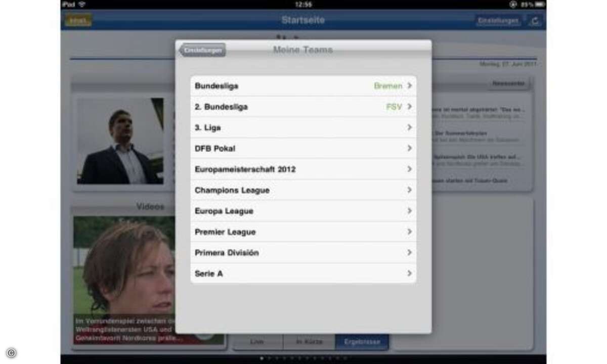Tap the refresh icon in top bar

tap(535, 21)
